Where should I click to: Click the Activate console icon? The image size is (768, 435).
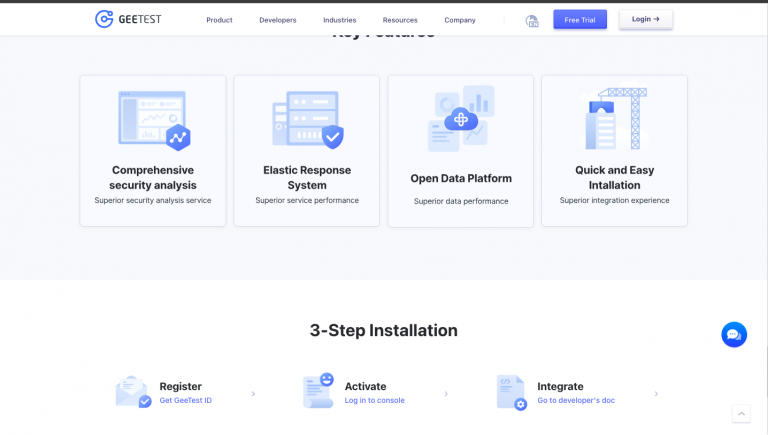(x=318, y=392)
